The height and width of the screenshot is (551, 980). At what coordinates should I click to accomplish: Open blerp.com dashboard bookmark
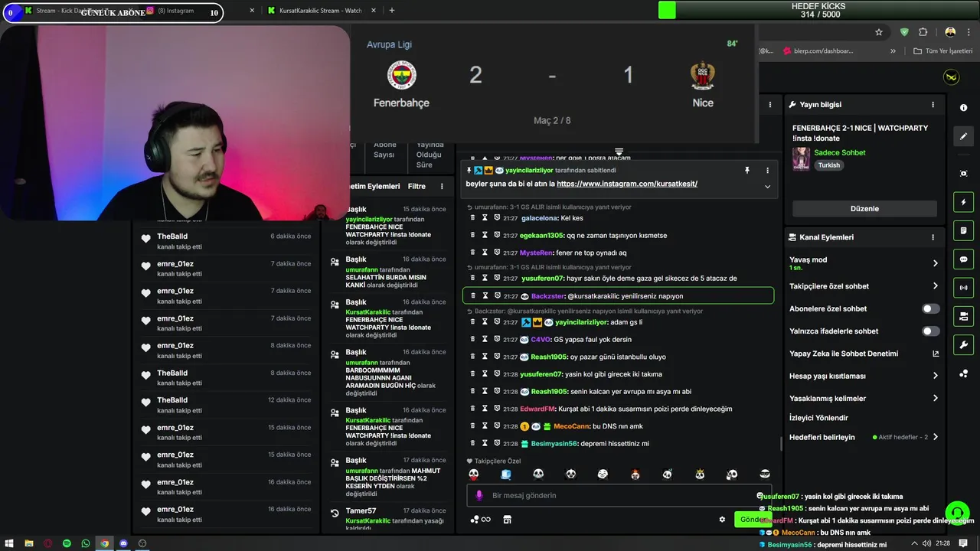(817, 51)
